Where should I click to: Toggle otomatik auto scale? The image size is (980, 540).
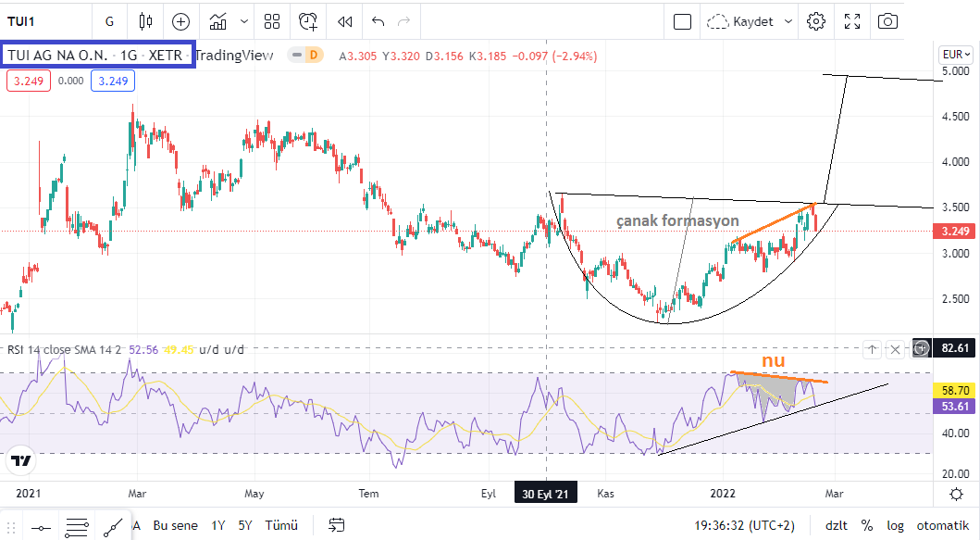pos(942,525)
